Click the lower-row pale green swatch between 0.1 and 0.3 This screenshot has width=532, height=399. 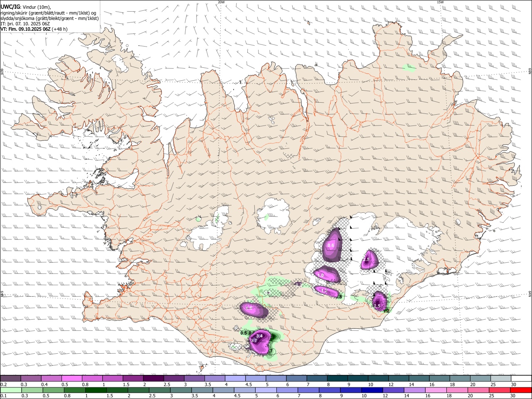pyautogui.click(x=11, y=390)
